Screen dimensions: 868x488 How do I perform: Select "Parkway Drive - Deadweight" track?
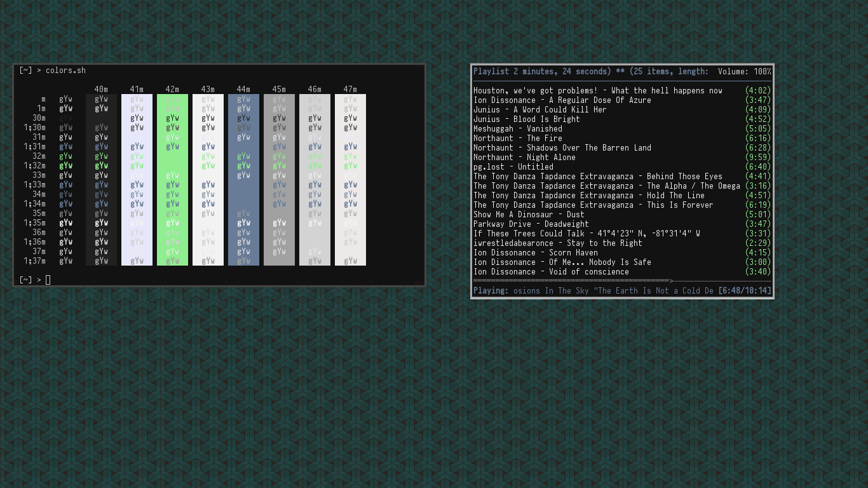pos(622,224)
